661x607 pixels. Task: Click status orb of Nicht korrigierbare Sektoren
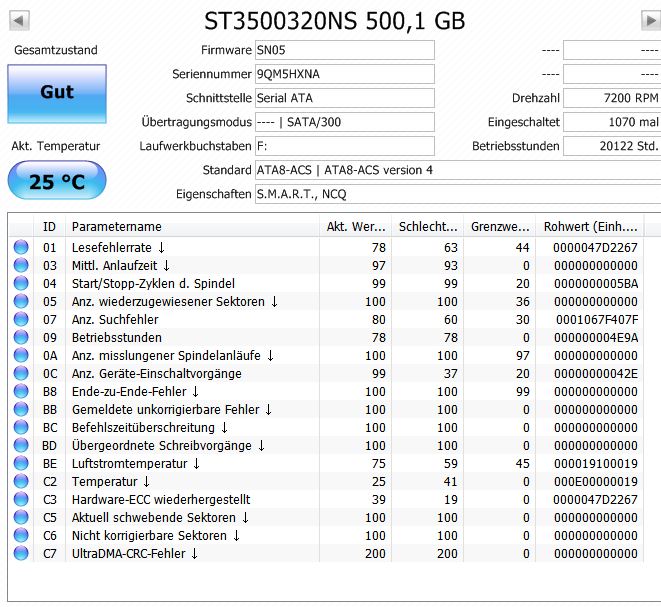coord(21,535)
